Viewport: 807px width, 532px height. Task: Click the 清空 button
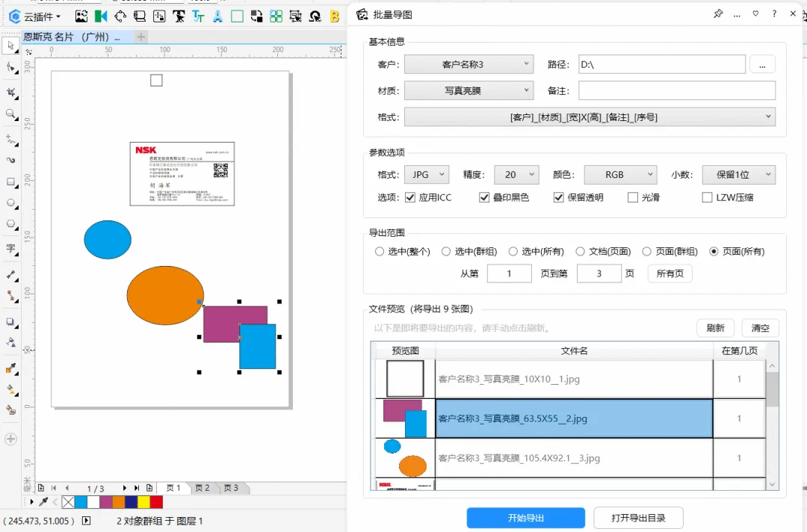tap(760, 328)
